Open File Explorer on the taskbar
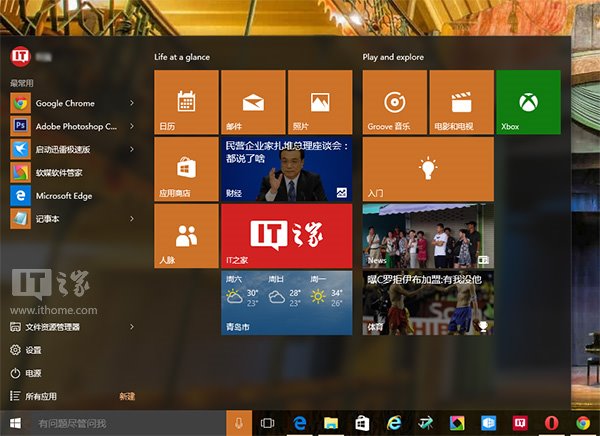 (331, 423)
